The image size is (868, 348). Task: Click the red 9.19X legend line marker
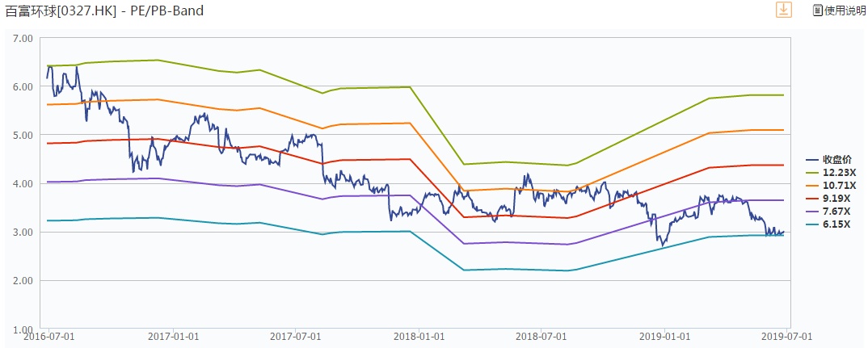click(812, 198)
